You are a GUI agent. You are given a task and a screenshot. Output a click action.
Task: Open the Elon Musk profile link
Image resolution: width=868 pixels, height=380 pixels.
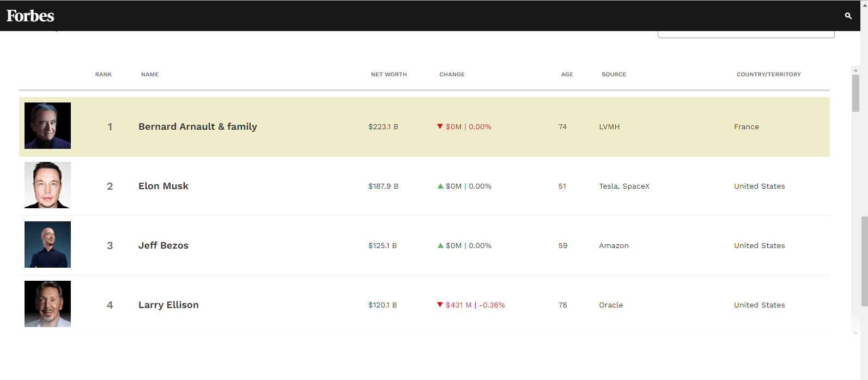163,186
